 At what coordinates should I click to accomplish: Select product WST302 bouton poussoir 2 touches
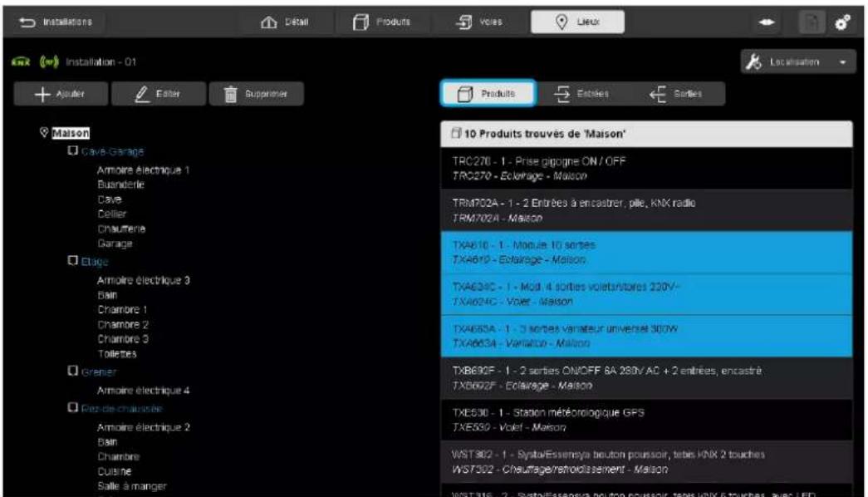tap(646, 462)
